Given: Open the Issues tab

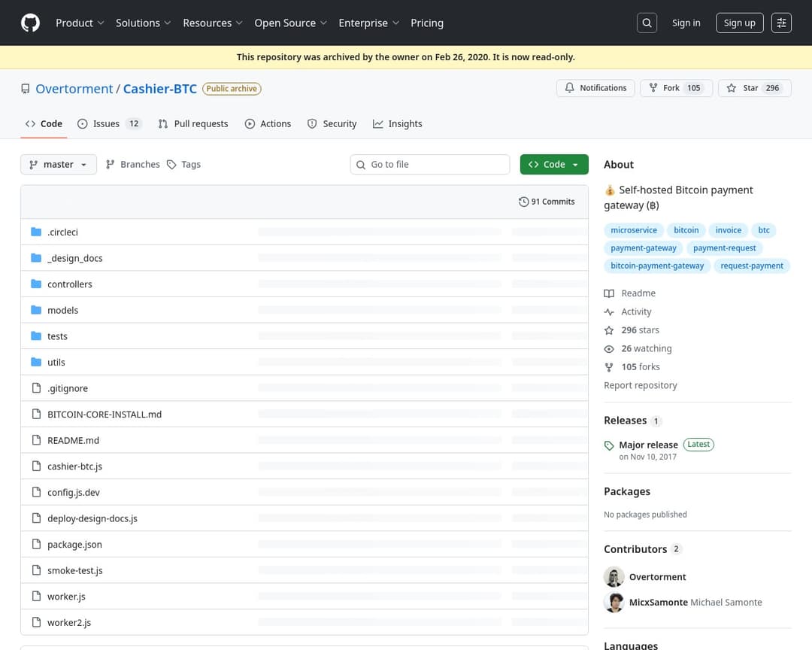Looking at the screenshot, I should (109, 124).
